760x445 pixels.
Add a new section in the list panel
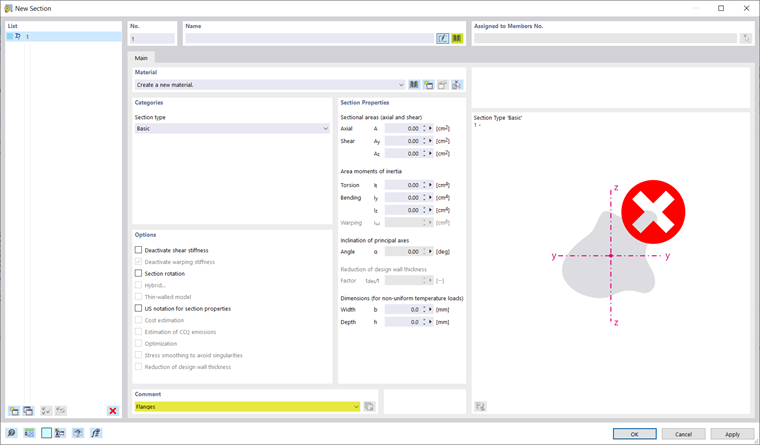tap(14, 411)
